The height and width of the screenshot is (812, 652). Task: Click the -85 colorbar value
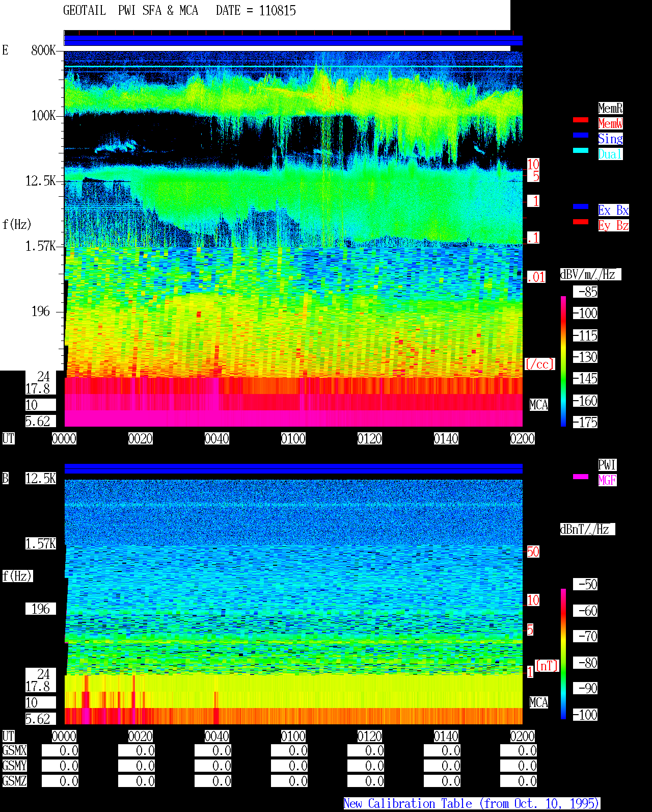click(x=585, y=292)
